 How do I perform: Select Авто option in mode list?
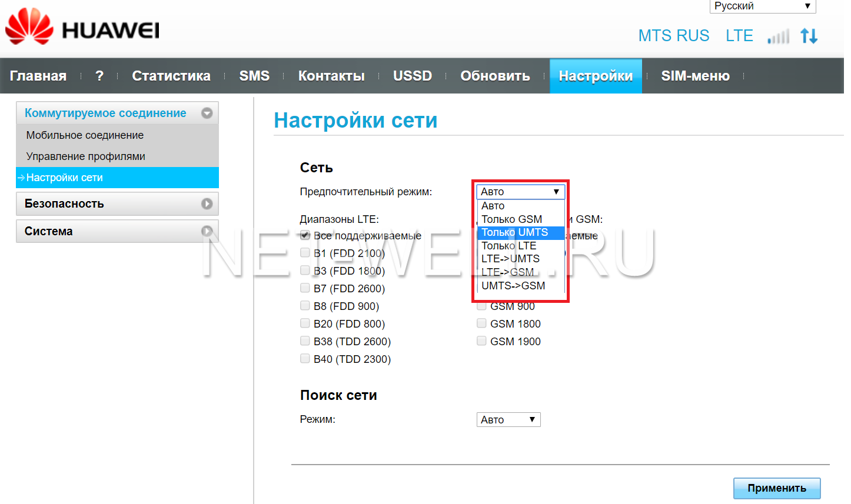pos(520,206)
